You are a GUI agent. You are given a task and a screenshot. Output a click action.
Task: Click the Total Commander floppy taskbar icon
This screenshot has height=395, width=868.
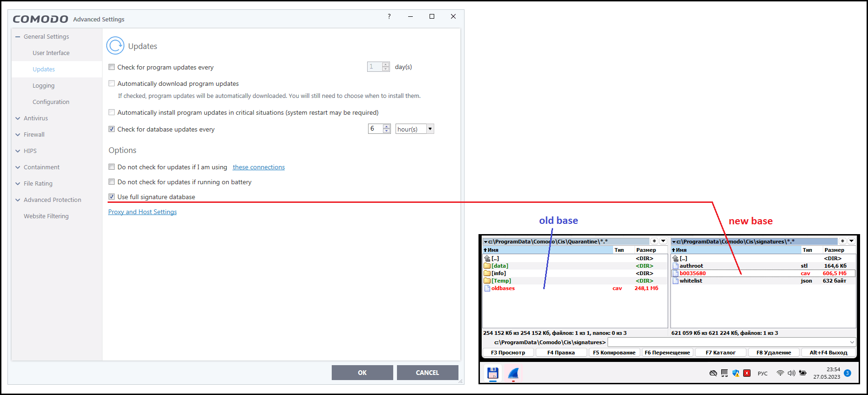[492, 373]
